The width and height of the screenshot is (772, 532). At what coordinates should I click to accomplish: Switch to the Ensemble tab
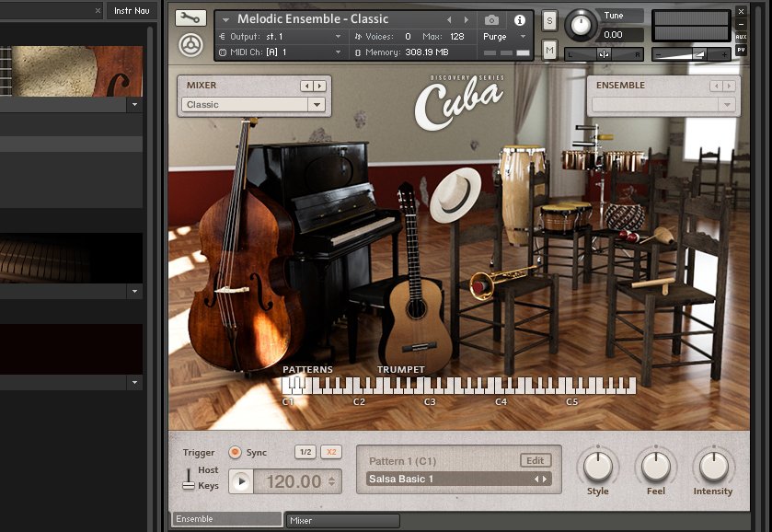[227, 519]
